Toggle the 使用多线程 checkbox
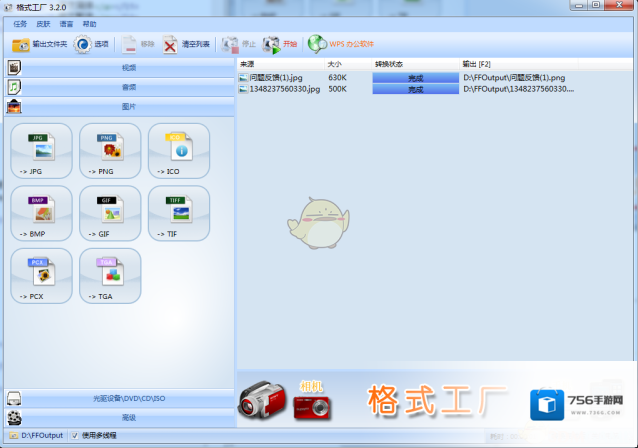 (76, 436)
